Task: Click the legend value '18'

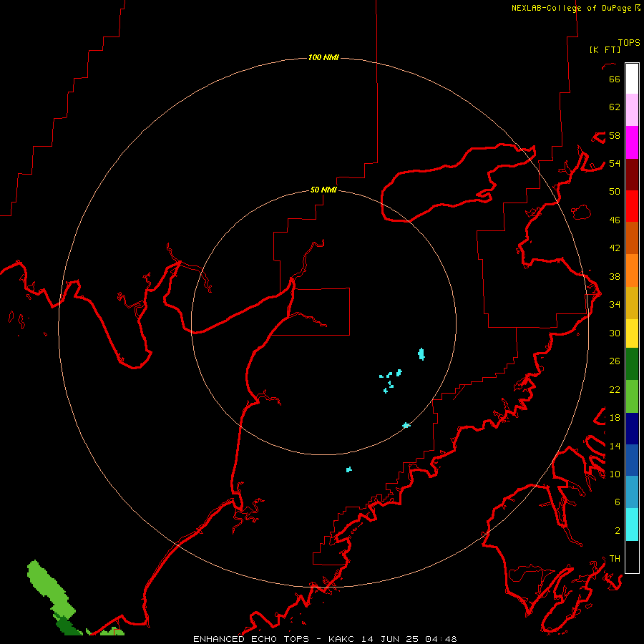Action: (615, 418)
